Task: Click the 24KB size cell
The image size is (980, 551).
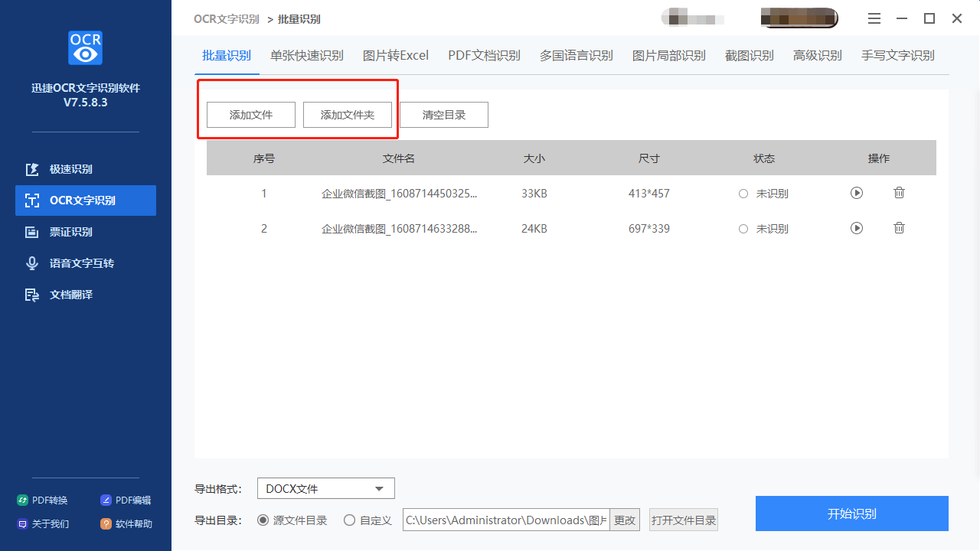Action: [534, 229]
